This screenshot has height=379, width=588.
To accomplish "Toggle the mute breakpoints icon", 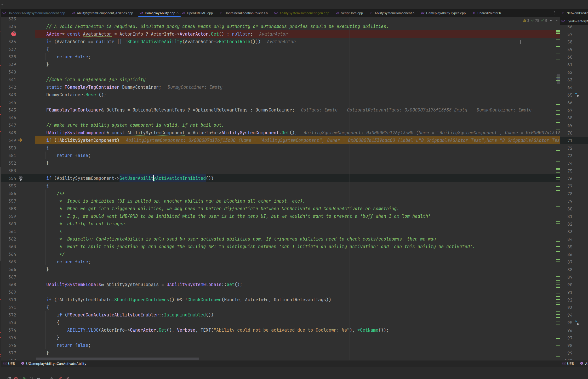I will point(67,378).
